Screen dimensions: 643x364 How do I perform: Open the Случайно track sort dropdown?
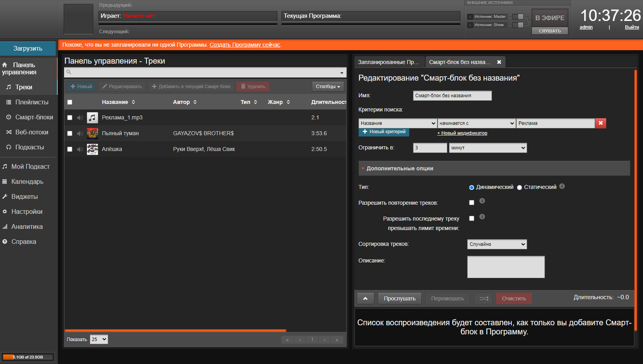(497, 244)
